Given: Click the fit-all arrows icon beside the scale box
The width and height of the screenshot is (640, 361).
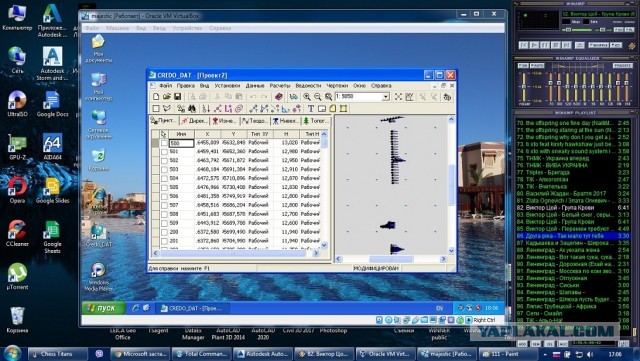Looking at the screenshot, I should [398, 97].
